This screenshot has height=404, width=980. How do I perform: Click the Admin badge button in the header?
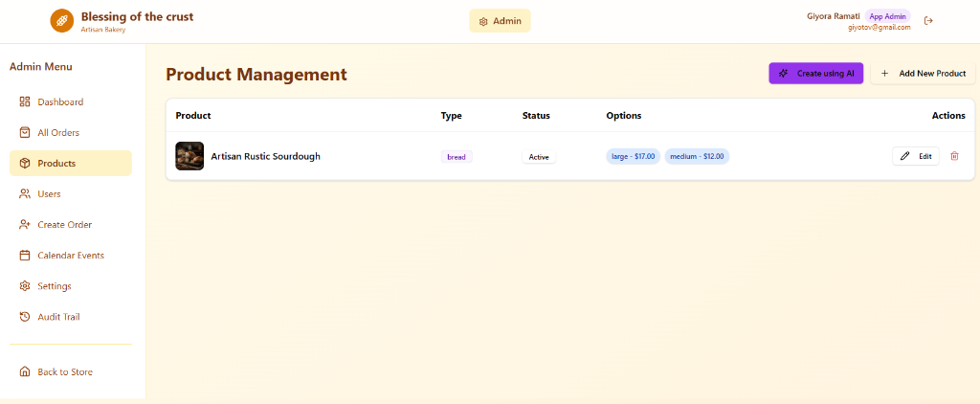point(500,21)
